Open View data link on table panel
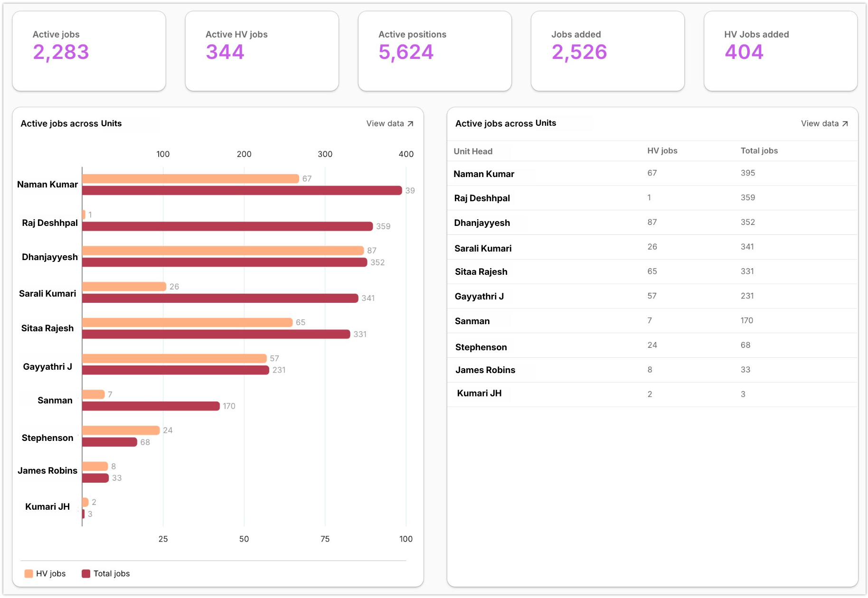Image resolution: width=868 pixels, height=598 pixels. click(824, 123)
